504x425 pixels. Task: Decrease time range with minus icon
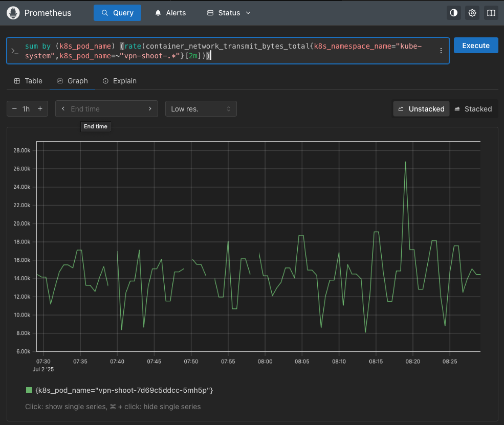[x=14, y=109]
